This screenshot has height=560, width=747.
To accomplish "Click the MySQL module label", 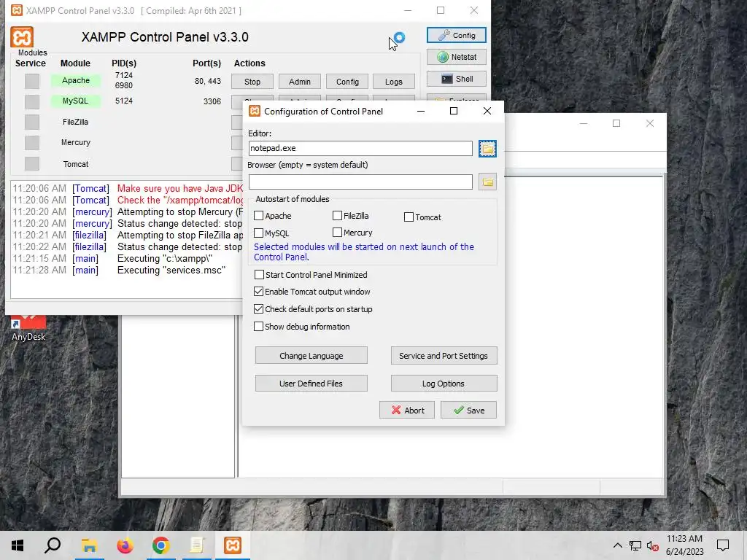I will (76, 101).
